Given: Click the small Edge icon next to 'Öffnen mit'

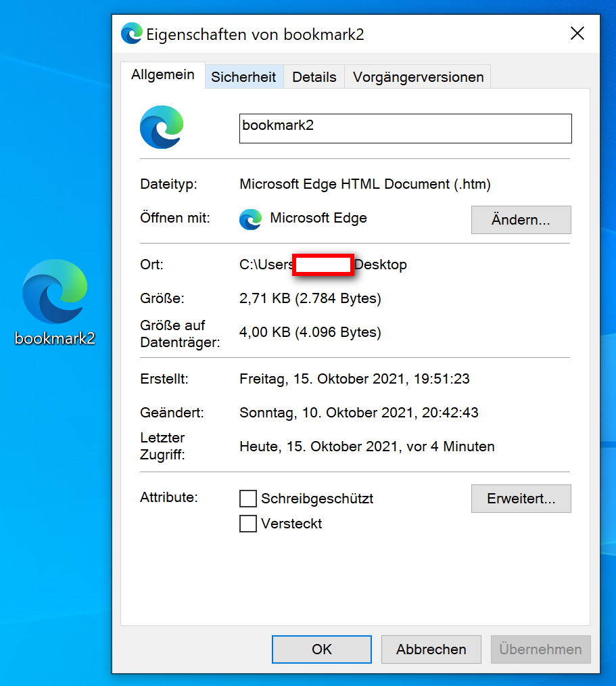Looking at the screenshot, I should 250,219.
